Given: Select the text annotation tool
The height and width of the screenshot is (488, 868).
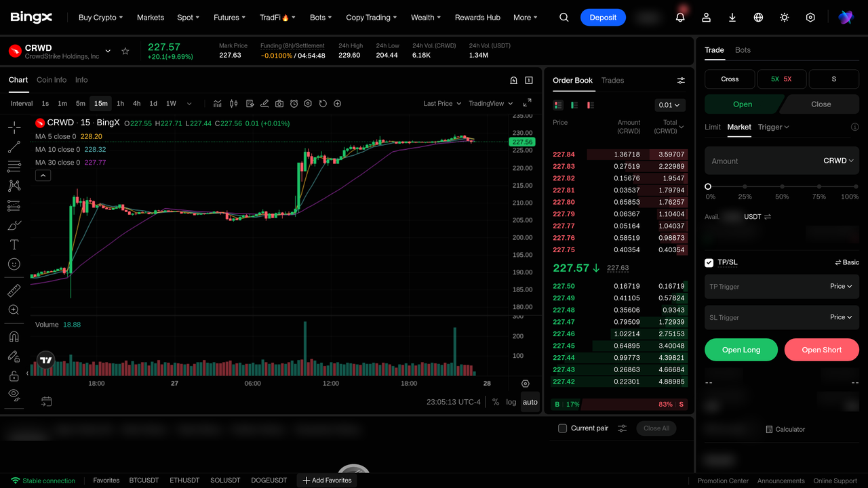Looking at the screenshot, I should click(14, 245).
